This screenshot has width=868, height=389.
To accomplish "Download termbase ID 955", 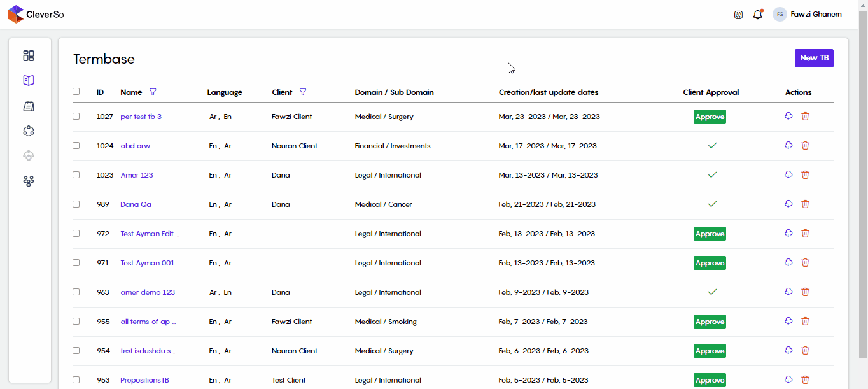I will click(788, 321).
